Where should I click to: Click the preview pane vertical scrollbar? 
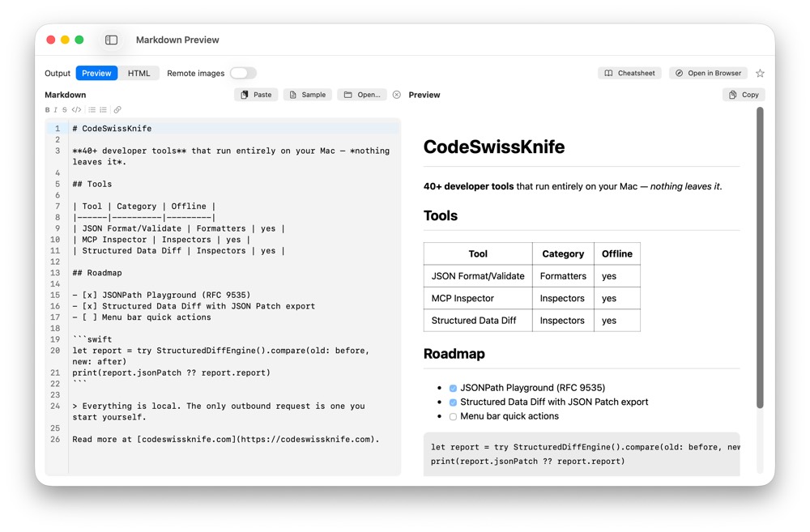point(760,257)
